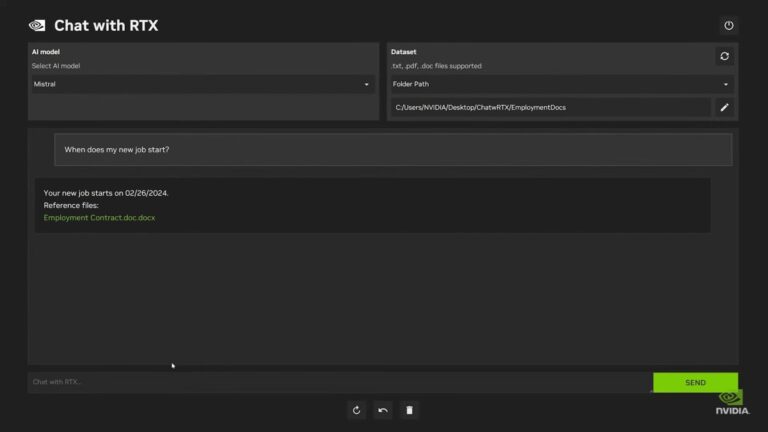This screenshot has width=768, height=432.
Task: Click the 'Chat with RTX' title
Action: click(x=106, y=25)
